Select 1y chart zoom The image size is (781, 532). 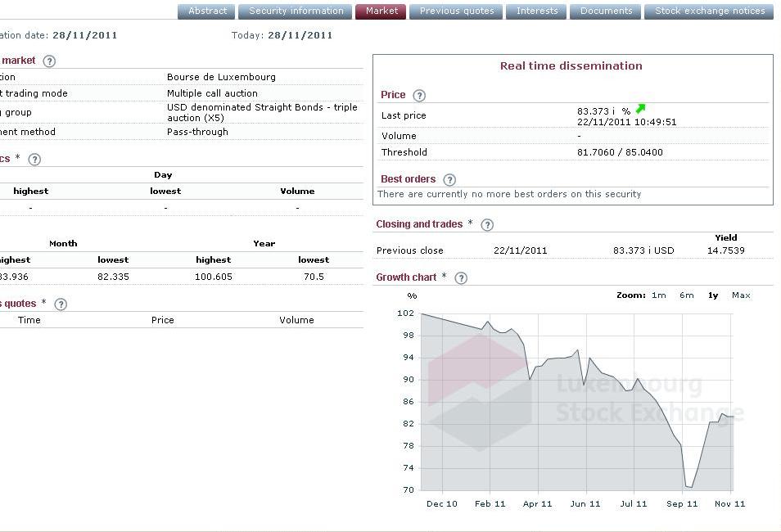pyautogui.click(x=713, y=295)
